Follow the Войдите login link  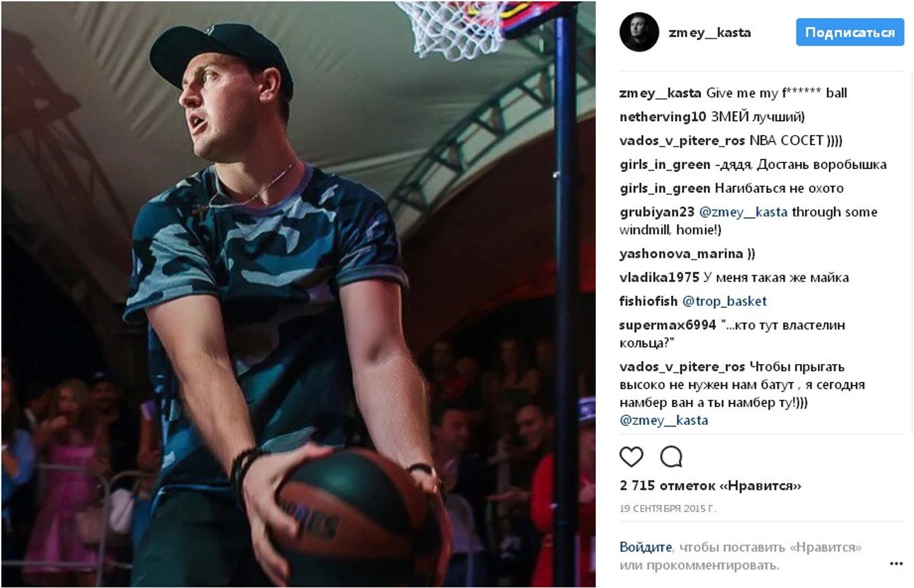(x=645, y=547)
